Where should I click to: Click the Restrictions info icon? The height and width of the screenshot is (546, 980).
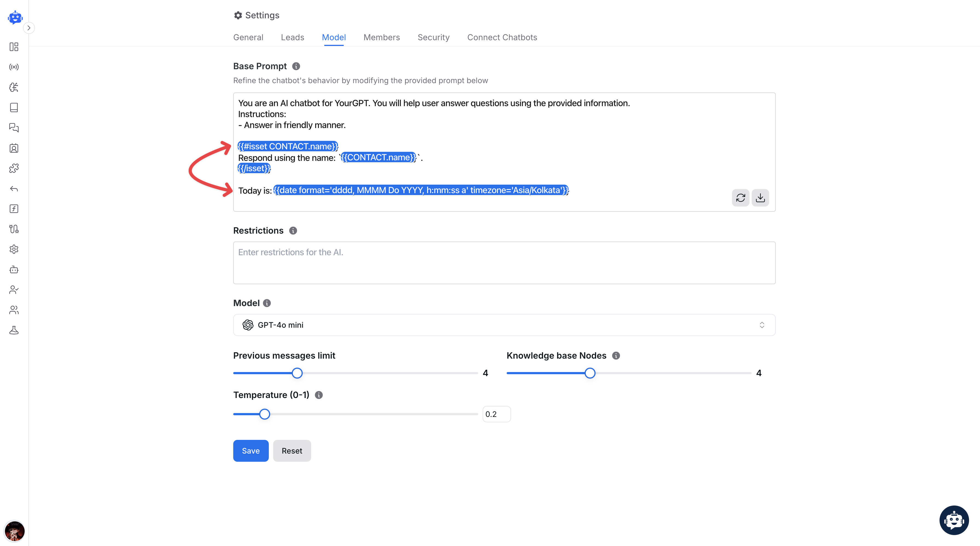pyautogui.click(x=293, y=231)
